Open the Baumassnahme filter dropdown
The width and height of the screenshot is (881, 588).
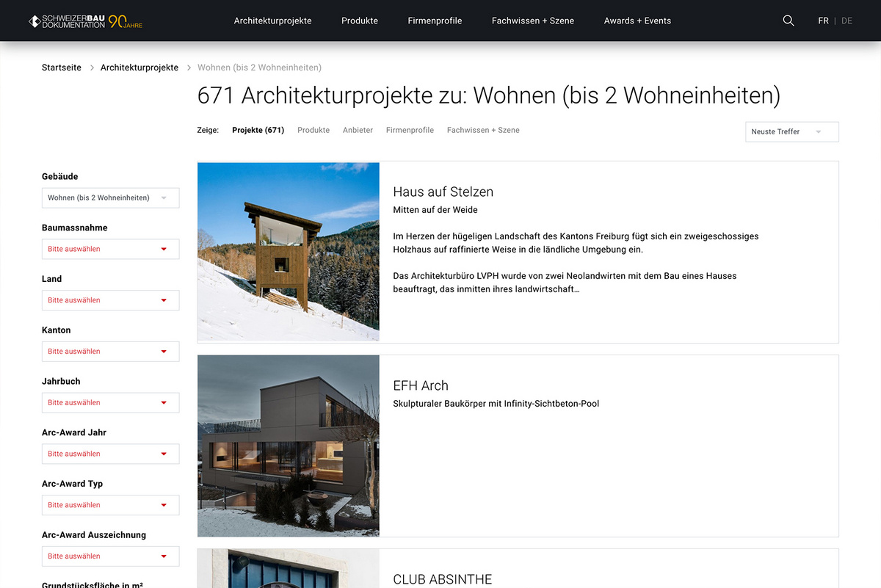(x=110, y=249)
